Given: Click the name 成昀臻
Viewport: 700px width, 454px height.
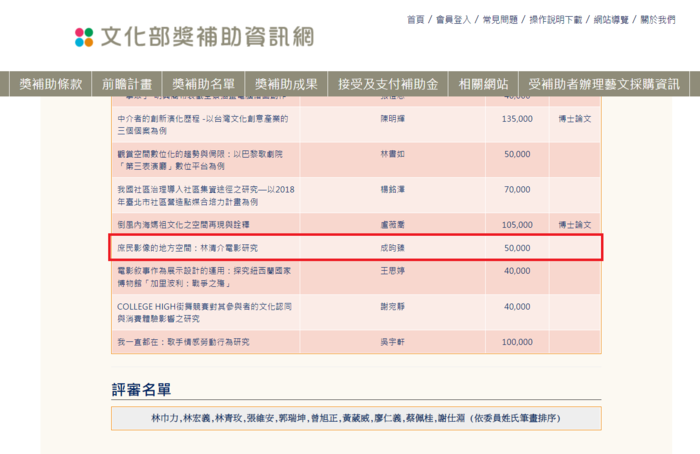Looking at the screenshot, I should click(392, 248).
